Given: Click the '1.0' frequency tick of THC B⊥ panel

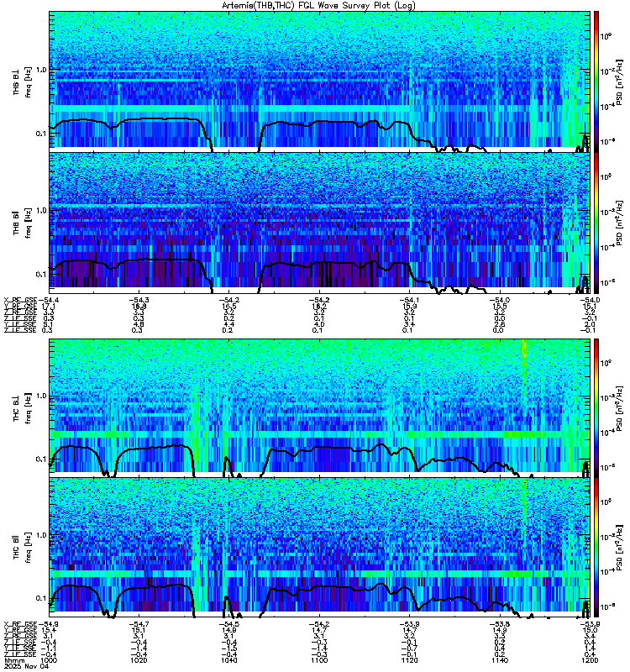Looking at the screenshot, I should pyautogui.click(x=41, y=396).
